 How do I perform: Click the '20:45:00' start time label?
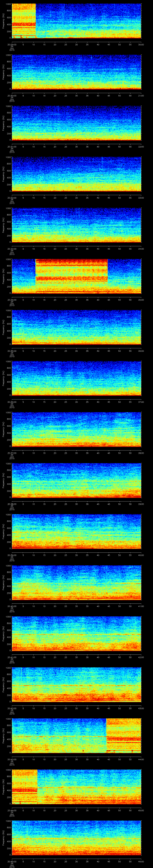coord(12,861)
